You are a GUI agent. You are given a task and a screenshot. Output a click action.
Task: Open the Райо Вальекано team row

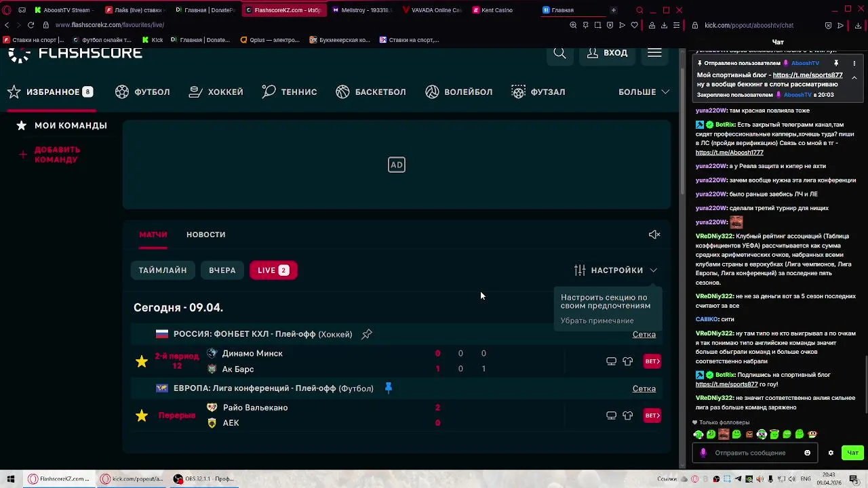[x=255, y=407]
